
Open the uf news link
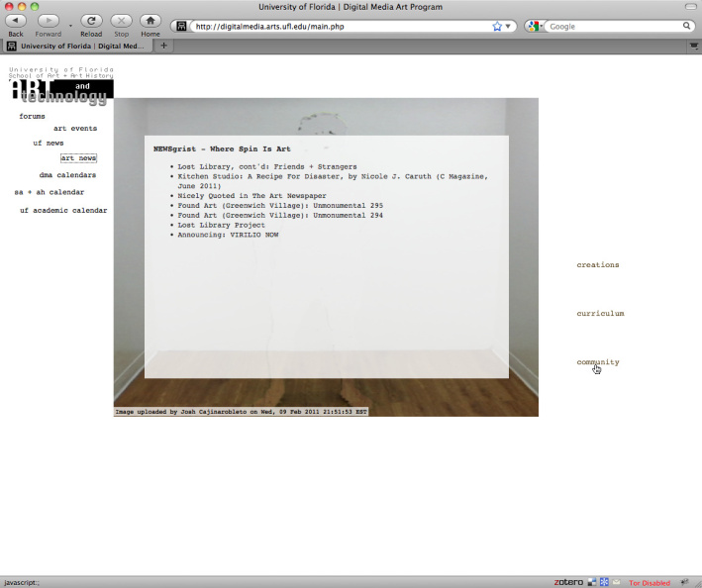pyautogui.click(x=49, y=144)
